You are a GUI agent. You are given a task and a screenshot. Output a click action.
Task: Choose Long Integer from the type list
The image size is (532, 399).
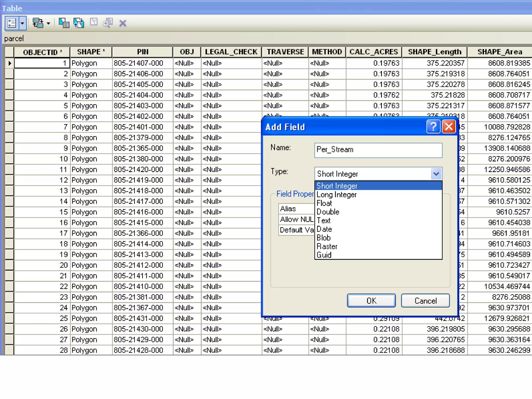pos(336,195)
